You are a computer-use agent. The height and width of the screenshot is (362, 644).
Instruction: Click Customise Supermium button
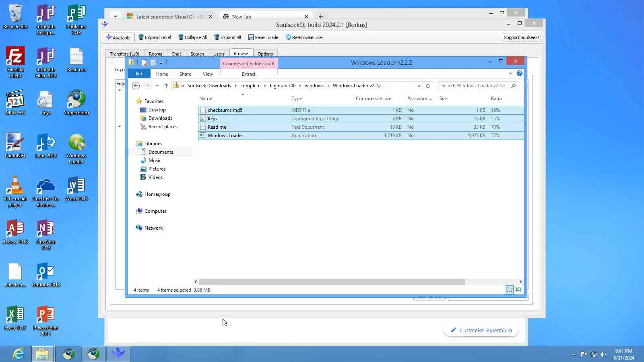[481, 330]
